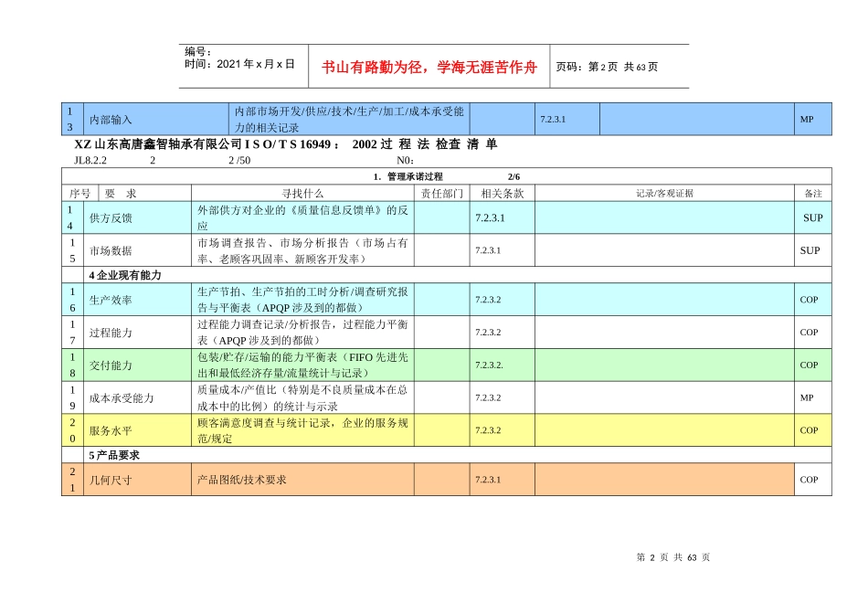Click the 'MP' remark in 内部输入 row
Viewport: 868px width, 614px height.
click(807, 119)
